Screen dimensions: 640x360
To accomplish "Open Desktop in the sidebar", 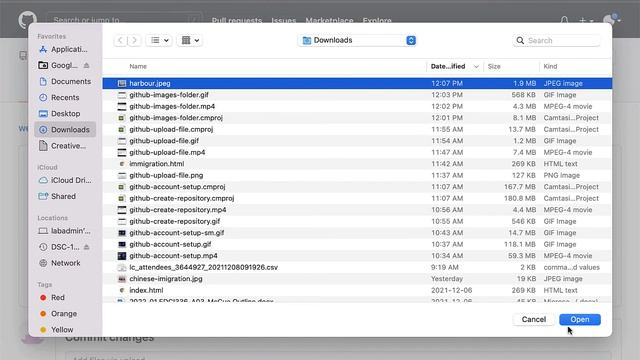I will [x=65, y=113].
